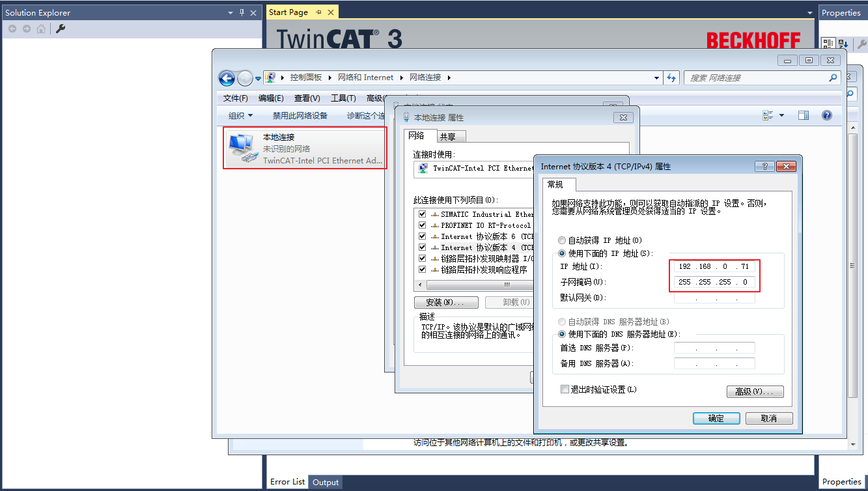The image size is (868, 491).
Task: Click 备用 DNS 服务器 input field
Action: point(714,363)
